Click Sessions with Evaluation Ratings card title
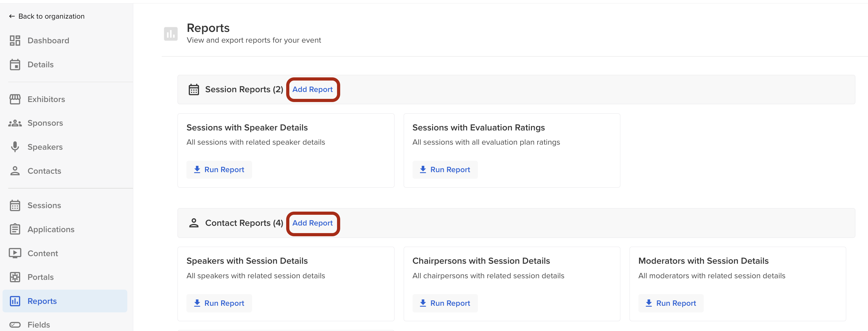 (479, 127)
